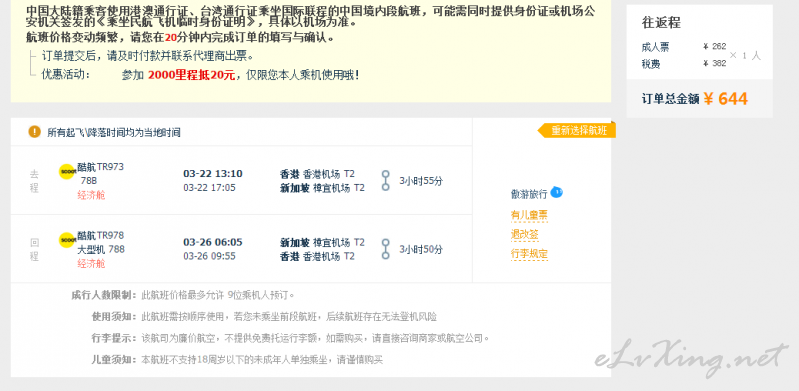This screenshot has width=799, height=391.
Task: Select the 傲游旅行 agent name
Action: pos(529,194)
